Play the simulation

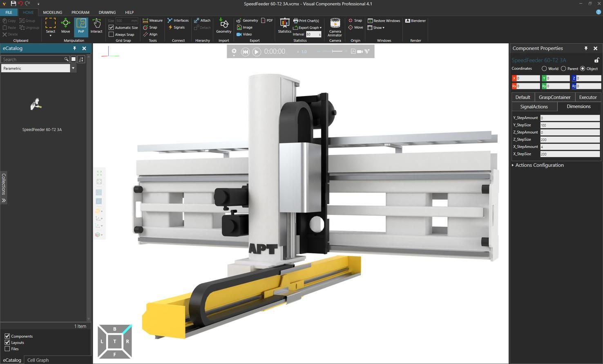256,51
